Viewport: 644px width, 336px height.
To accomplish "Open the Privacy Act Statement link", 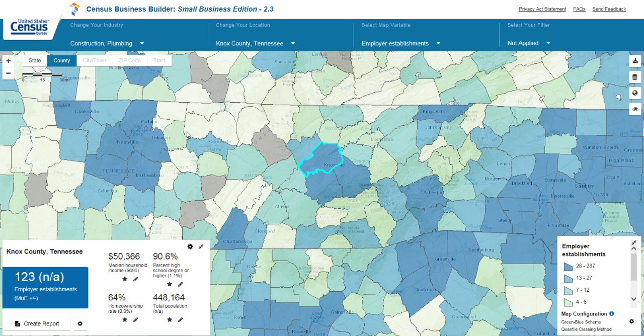I will click(542, 9).
